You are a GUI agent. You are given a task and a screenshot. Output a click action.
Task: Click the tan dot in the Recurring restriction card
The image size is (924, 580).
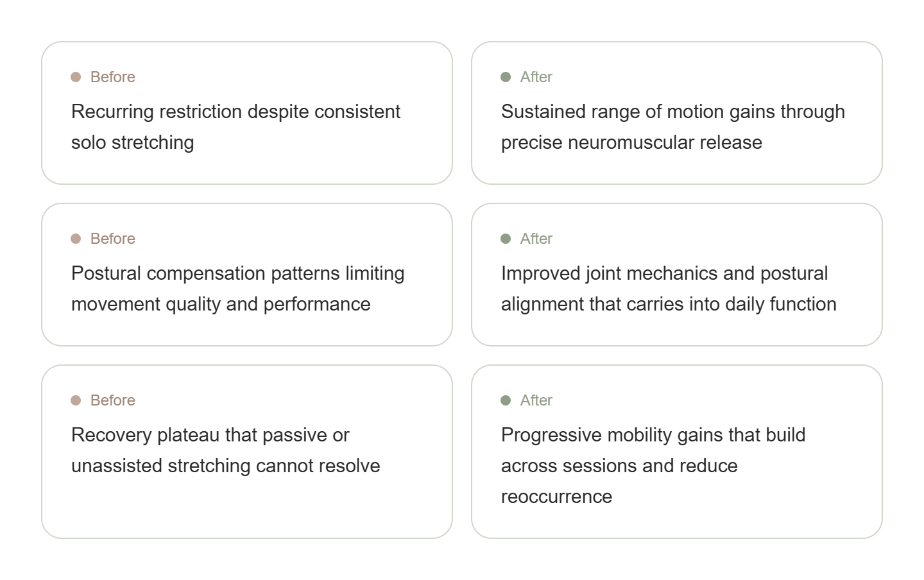click(x=76, y=77)
